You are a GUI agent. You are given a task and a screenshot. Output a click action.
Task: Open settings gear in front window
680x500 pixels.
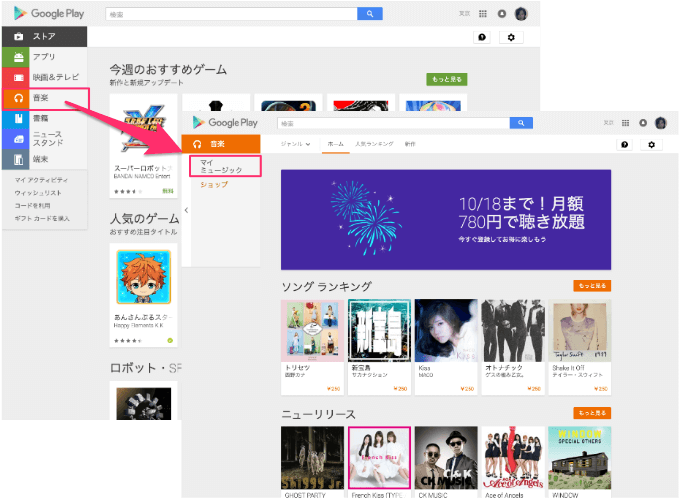[x=651, y=145]
